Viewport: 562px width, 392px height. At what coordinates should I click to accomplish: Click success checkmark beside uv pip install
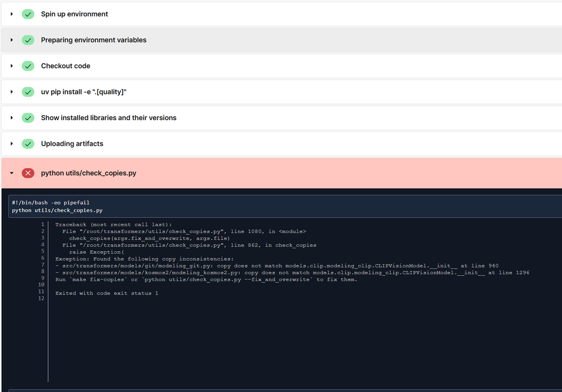[28, 92]
